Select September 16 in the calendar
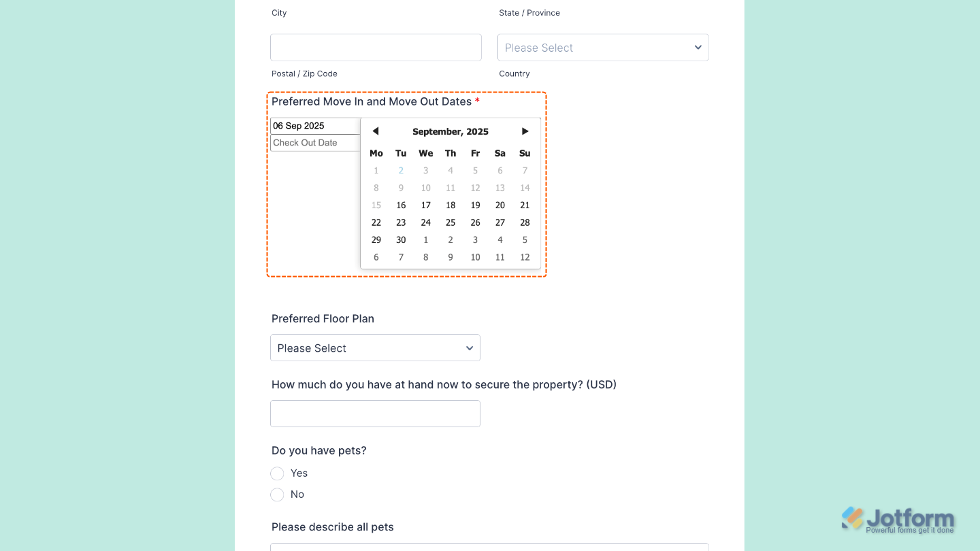 click(401, 205)
